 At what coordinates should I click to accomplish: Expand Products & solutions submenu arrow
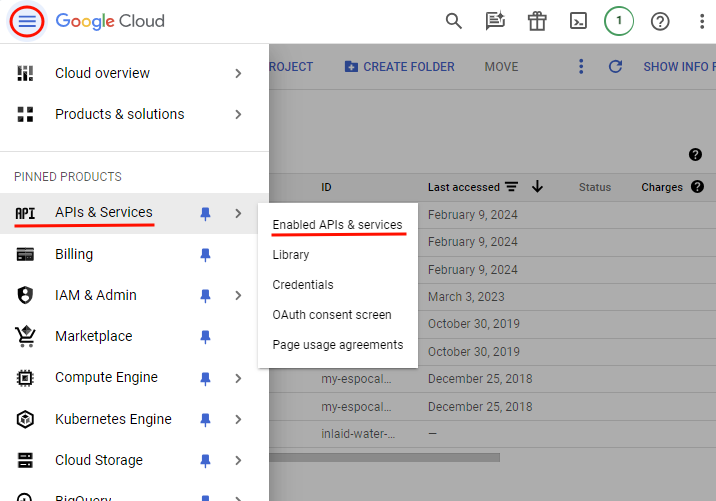[238, 114]
